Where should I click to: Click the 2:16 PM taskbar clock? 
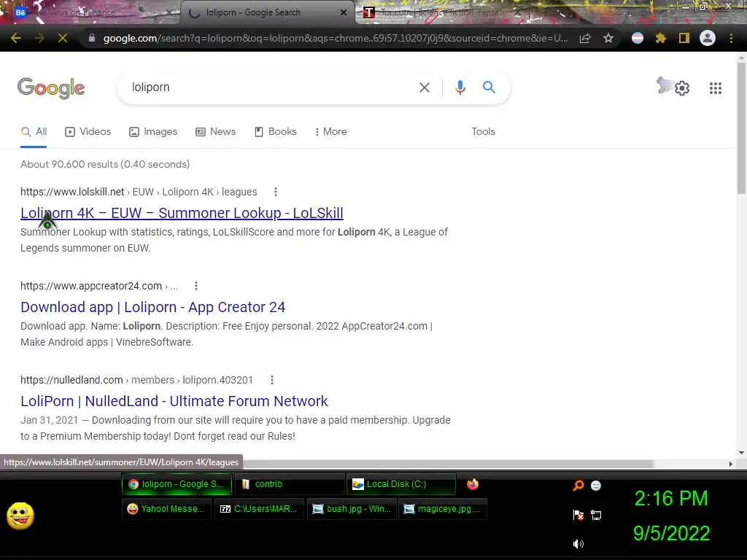click(671, 499)
